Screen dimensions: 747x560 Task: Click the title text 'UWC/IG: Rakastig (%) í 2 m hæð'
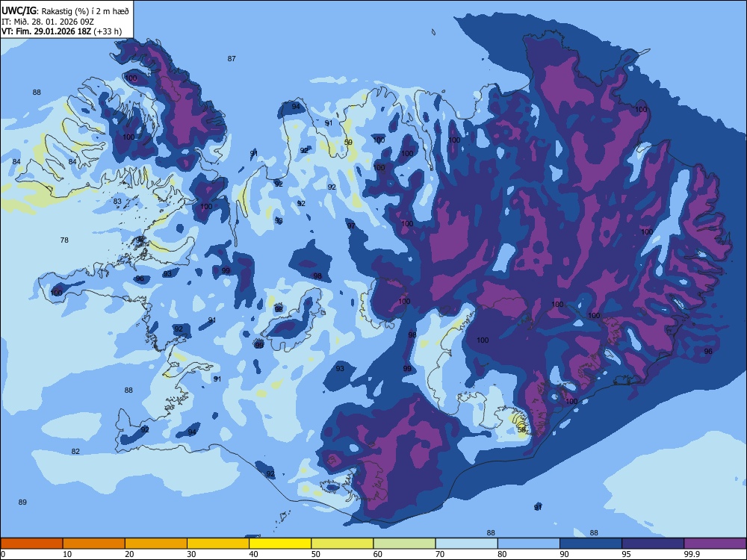click(65, 11)
